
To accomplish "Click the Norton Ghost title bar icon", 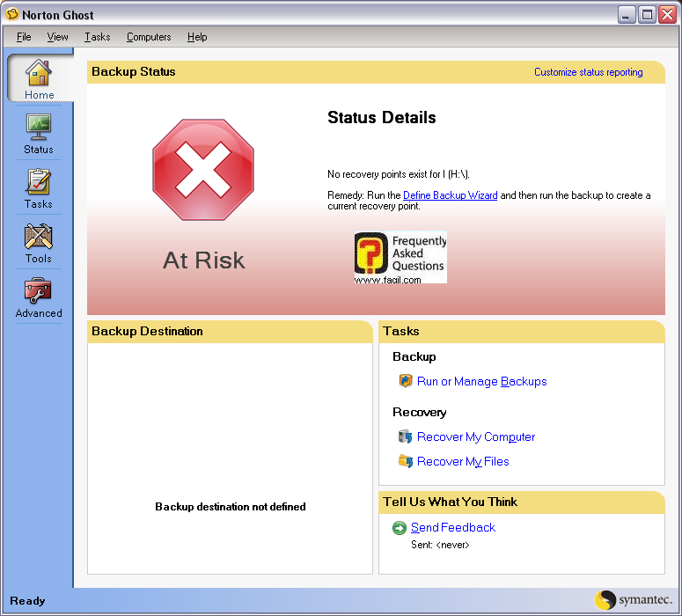I will coord(12,15).
